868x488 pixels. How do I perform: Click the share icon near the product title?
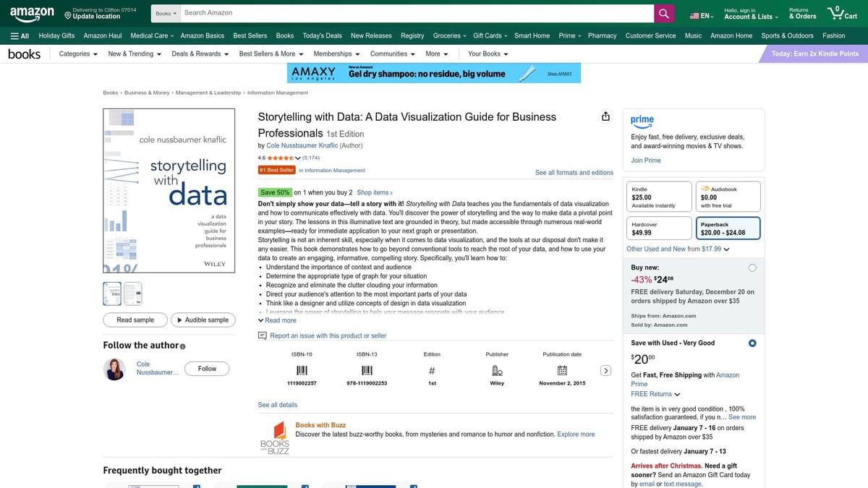(x=605, y=116)
